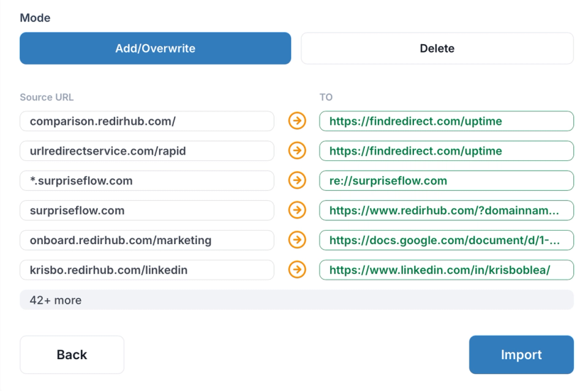Edit the krisbo.redirhub.com/linkedin source field
This screenshot has width=588, height=391.
click(x=146, y=270)
